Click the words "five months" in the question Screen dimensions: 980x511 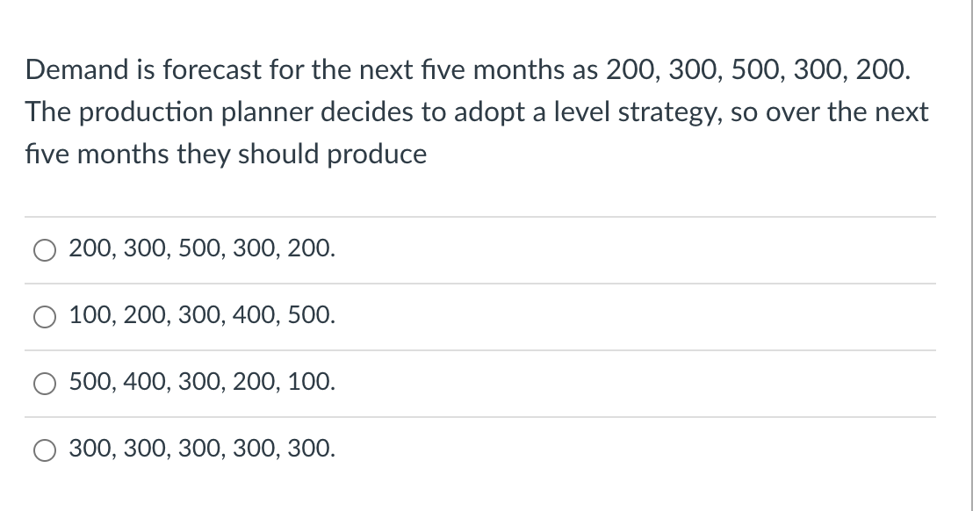97,154
